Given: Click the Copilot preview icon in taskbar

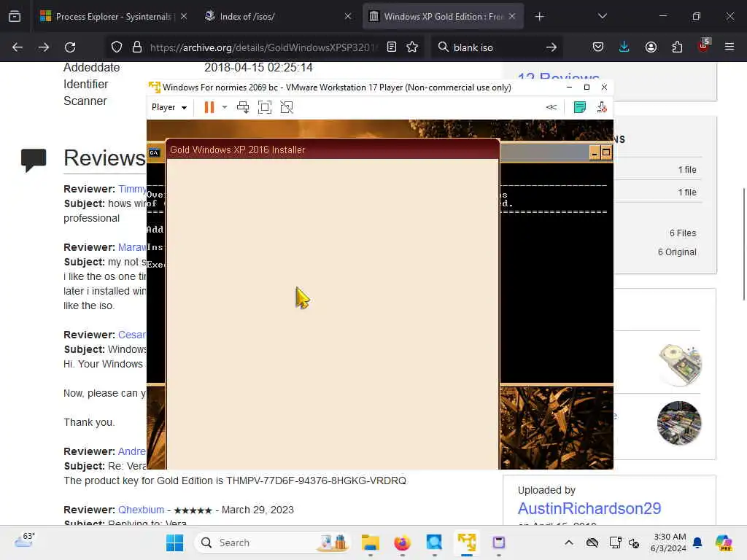Looking at the screenshot, I should coord(723,542).
